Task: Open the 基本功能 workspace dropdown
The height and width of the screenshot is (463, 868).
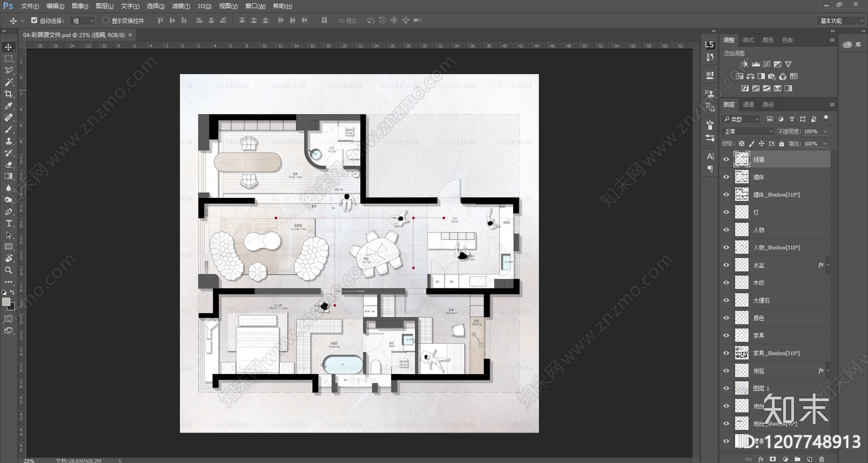Action: pos(841,21)
